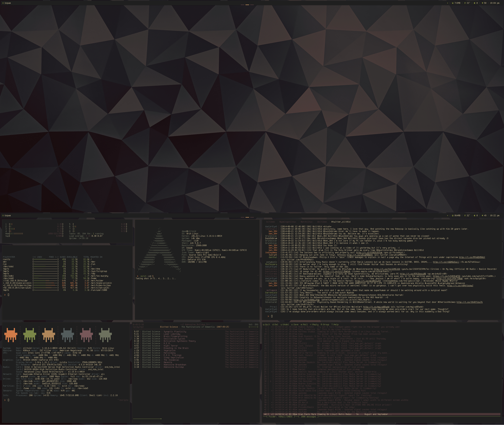504x425 pixels.
Task: Click the volume speaker icon beside 49
Action: [482, 216]
